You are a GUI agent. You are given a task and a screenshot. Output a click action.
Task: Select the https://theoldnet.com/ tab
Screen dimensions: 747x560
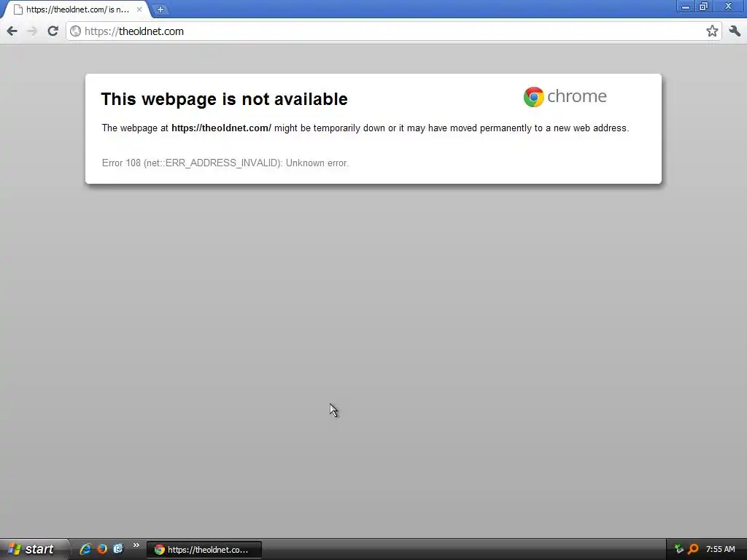click(77, 9)
